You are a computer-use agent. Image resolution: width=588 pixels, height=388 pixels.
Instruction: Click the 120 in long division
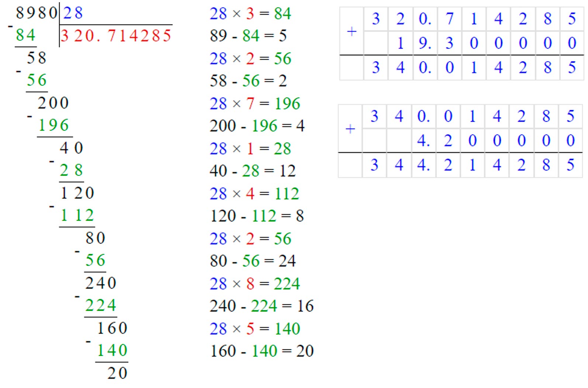[77, 193]
